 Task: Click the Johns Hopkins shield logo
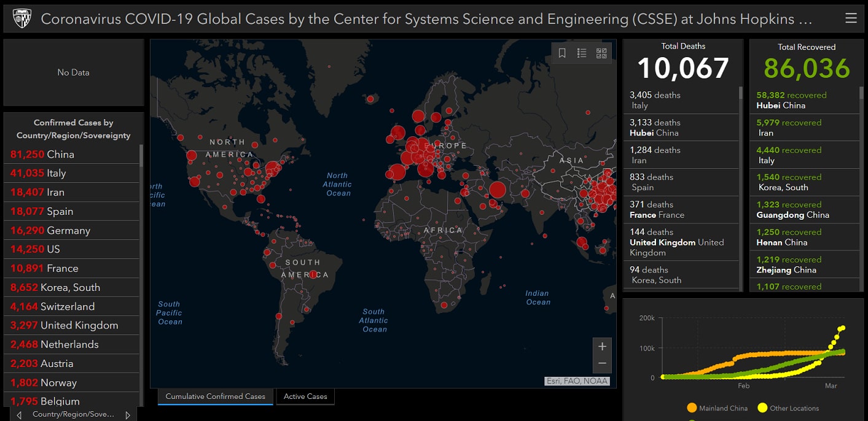pos(22,19)
